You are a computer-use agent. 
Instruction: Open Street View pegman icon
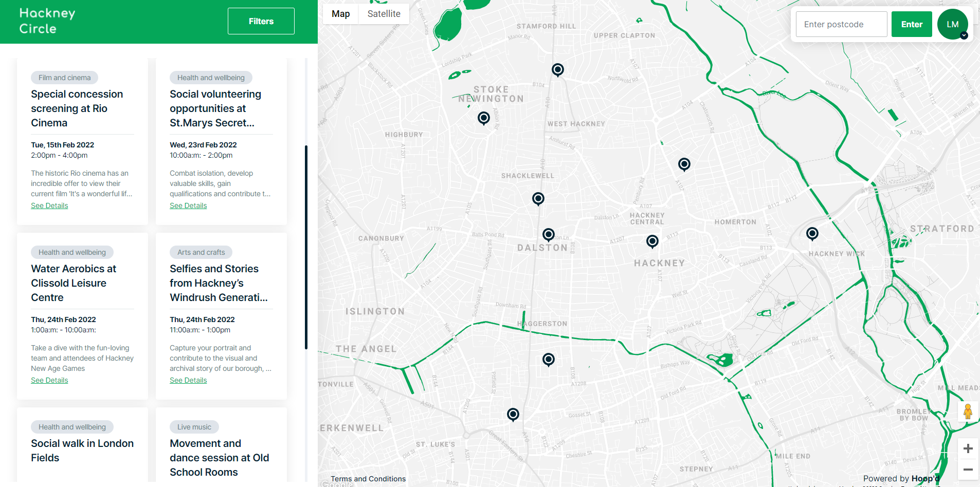[968, 411]
